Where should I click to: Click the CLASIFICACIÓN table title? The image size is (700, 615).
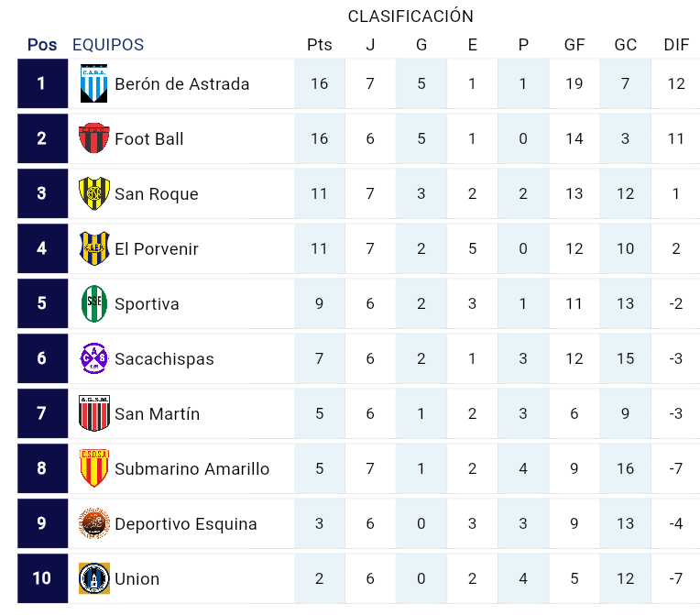[410, 16]
